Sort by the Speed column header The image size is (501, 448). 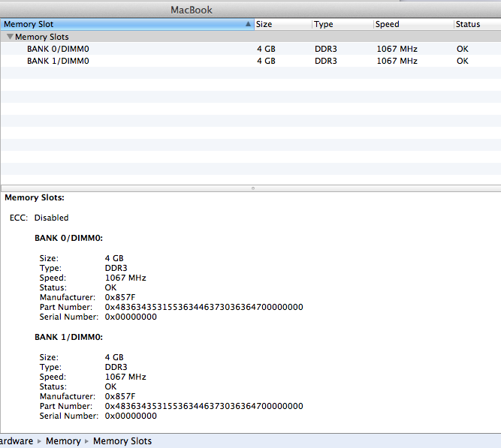pos(413,24)
